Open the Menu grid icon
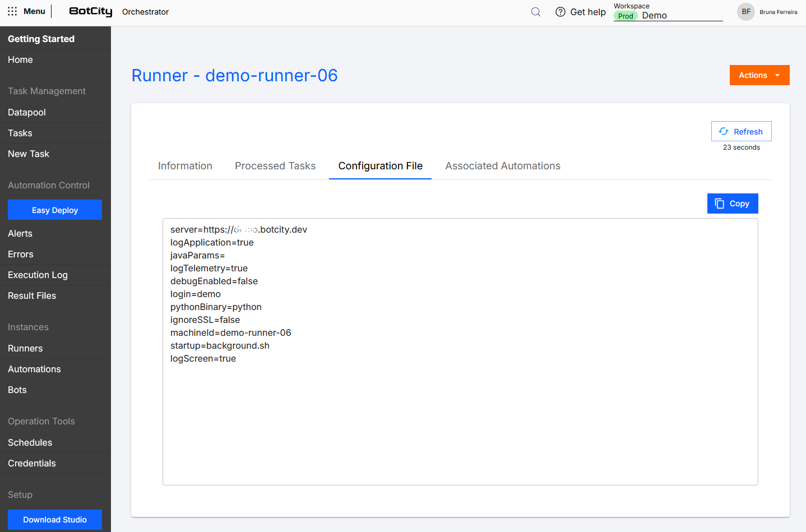806x532 pixels. (12, 11)
